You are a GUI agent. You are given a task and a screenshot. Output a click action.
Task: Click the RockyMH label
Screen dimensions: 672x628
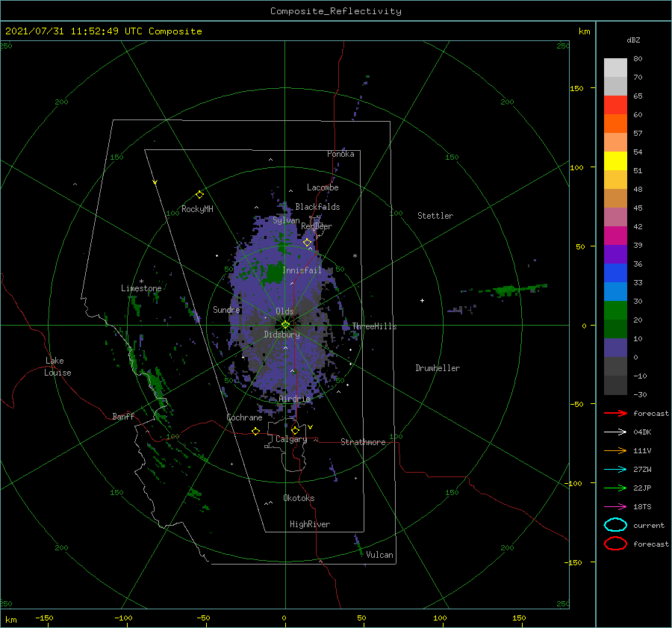[x=197, y=209]
